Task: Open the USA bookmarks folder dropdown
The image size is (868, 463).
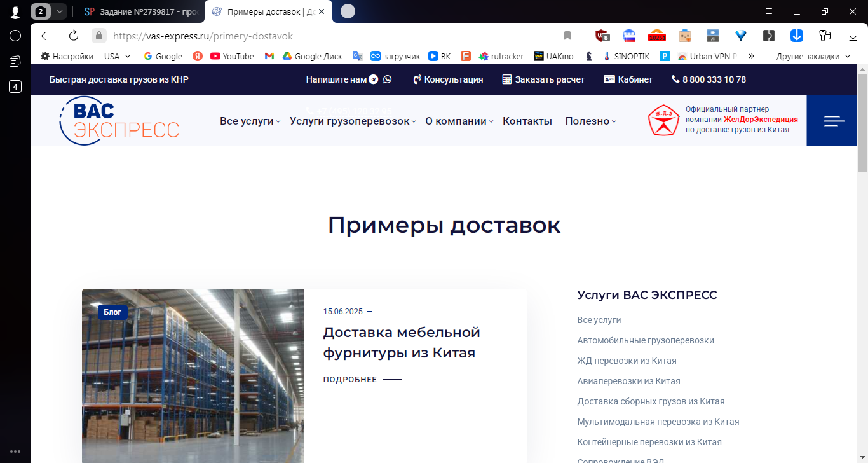Action: [x=118, y=56]
